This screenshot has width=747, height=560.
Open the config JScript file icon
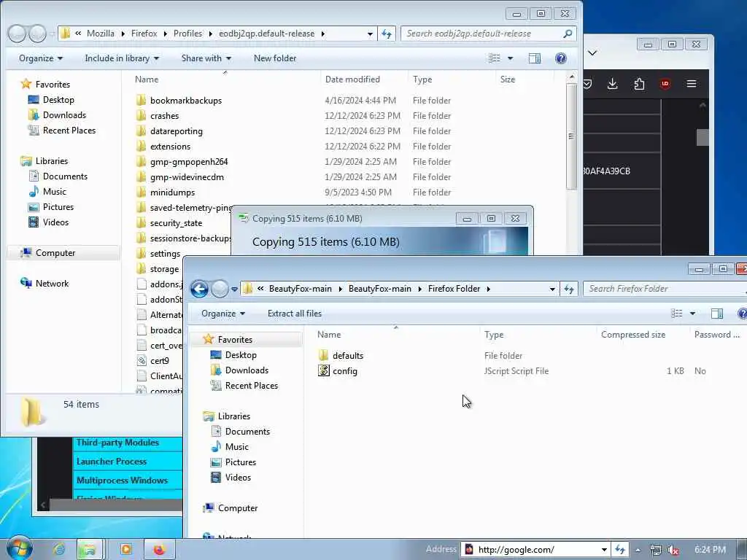click(323, 370)
